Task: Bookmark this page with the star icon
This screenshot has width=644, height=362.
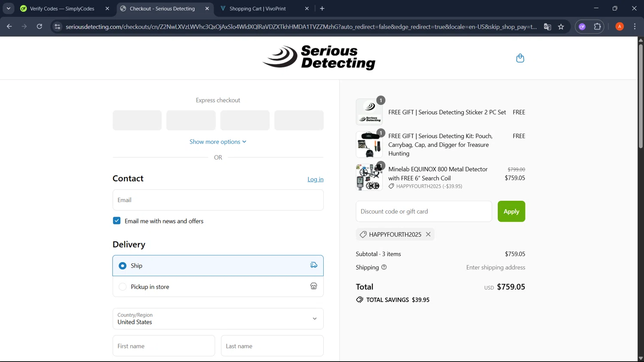Action: point(561,27)
